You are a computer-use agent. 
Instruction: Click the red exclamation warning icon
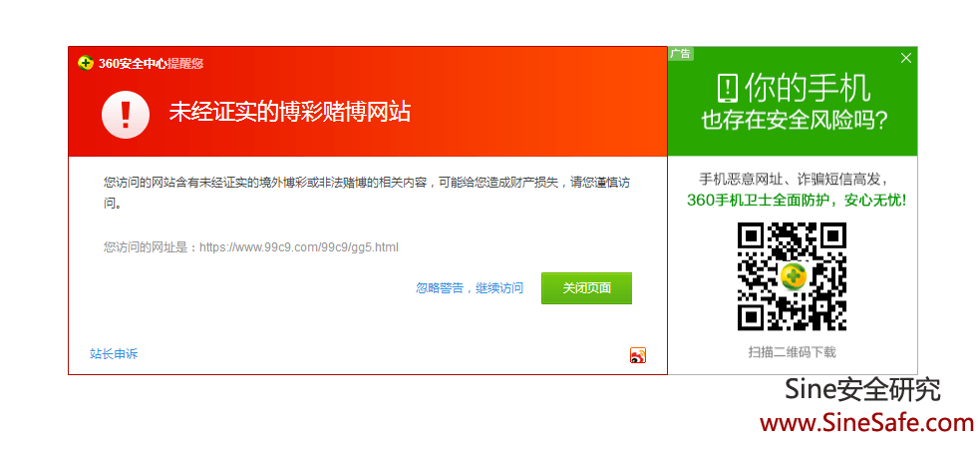tap(125, 114)
